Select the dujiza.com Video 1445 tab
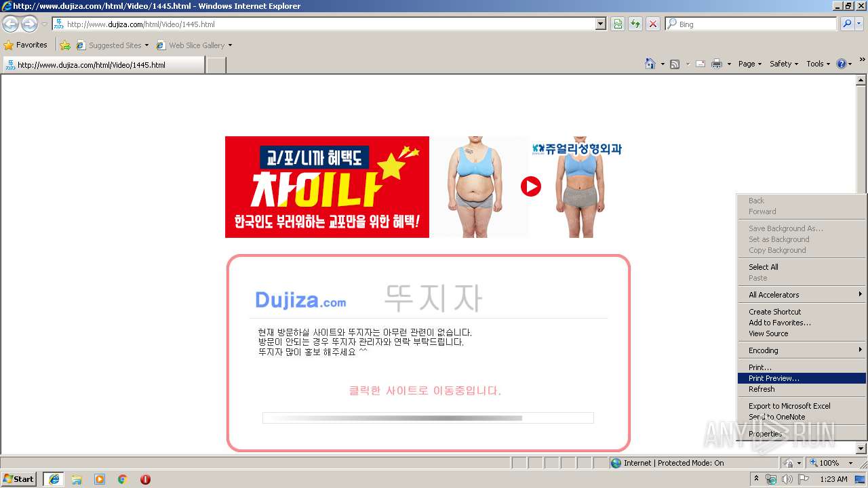This screenshot has width=868, height=488. (103, 65)
